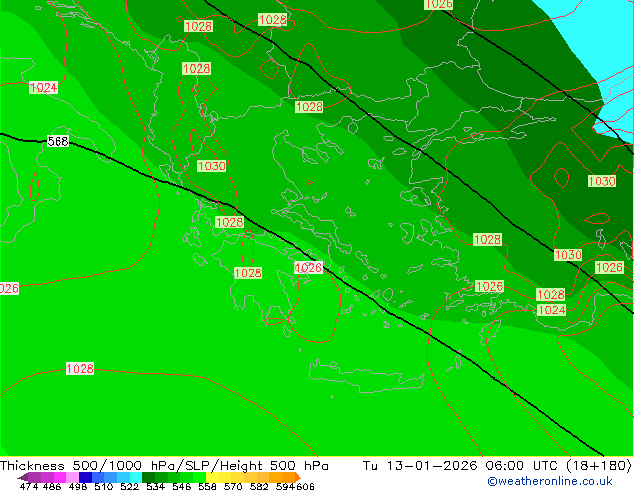
Task: Pick the darkest green swatch in the legend
Action: (x=148, y=477)
